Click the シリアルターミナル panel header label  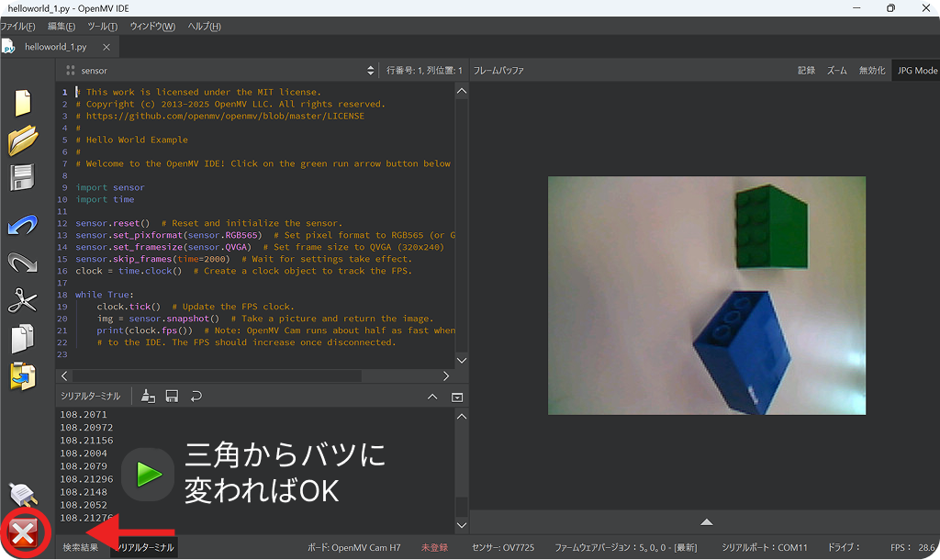coord(91,397)
